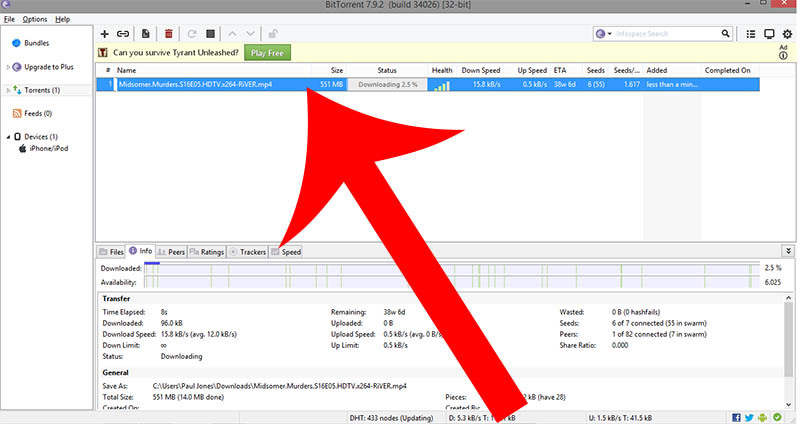This screenshot has width=800, height=424.
Task: Click the Play Free button
Action: tap(267, 53)
